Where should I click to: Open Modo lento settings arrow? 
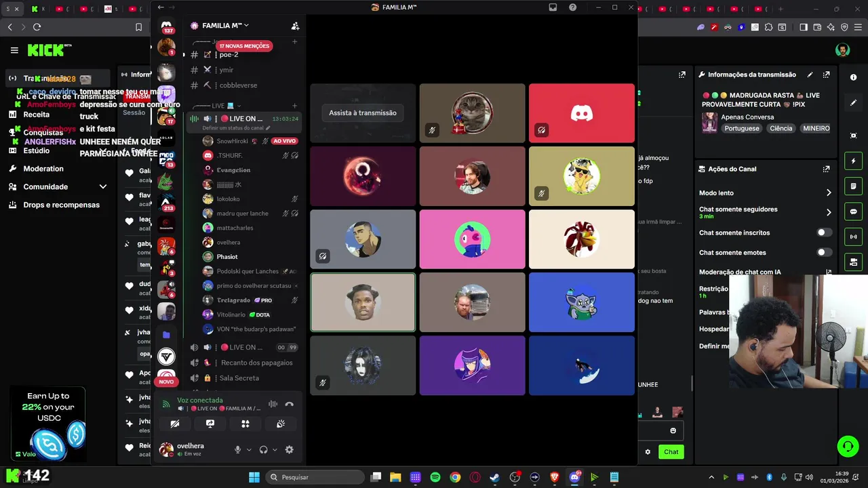point(828,193)
